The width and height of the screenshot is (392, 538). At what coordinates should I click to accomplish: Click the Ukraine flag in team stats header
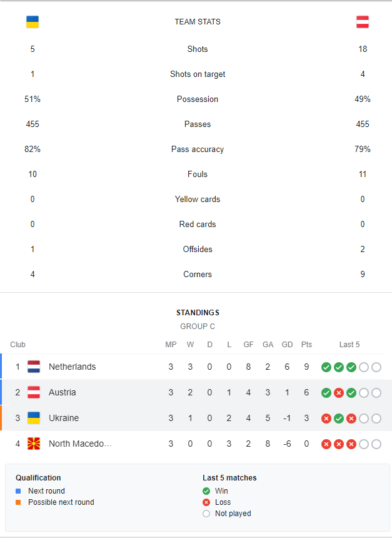click(x=33, y=22)
